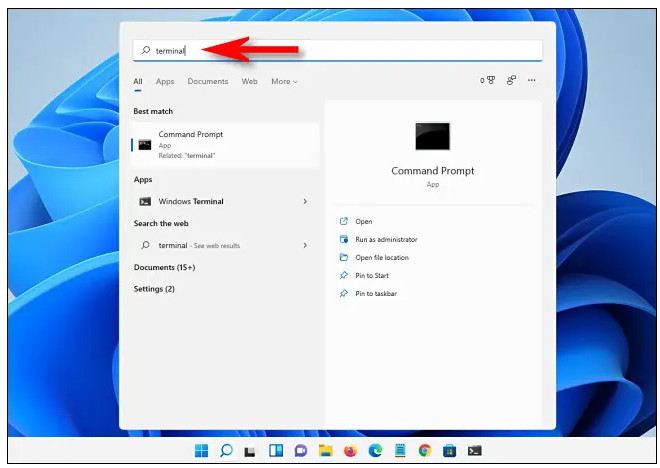Open Microsoft Store from the taskbar
Image resolution: width=660 pixels, height=468 pixels.
point(450,450)
